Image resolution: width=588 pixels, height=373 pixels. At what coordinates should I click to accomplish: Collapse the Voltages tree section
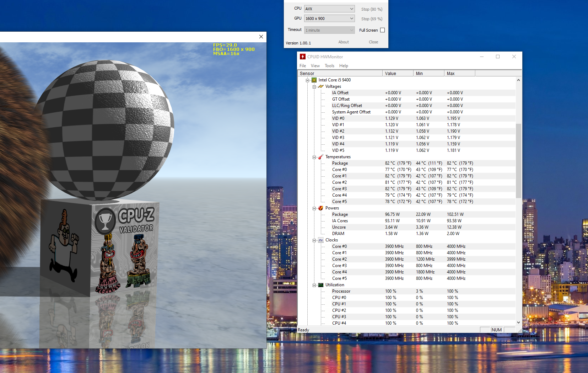(314, 87)
